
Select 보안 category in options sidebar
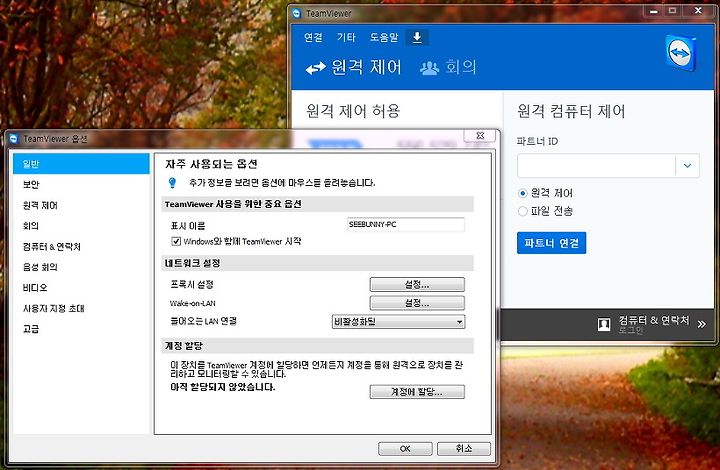pos(81,185)
